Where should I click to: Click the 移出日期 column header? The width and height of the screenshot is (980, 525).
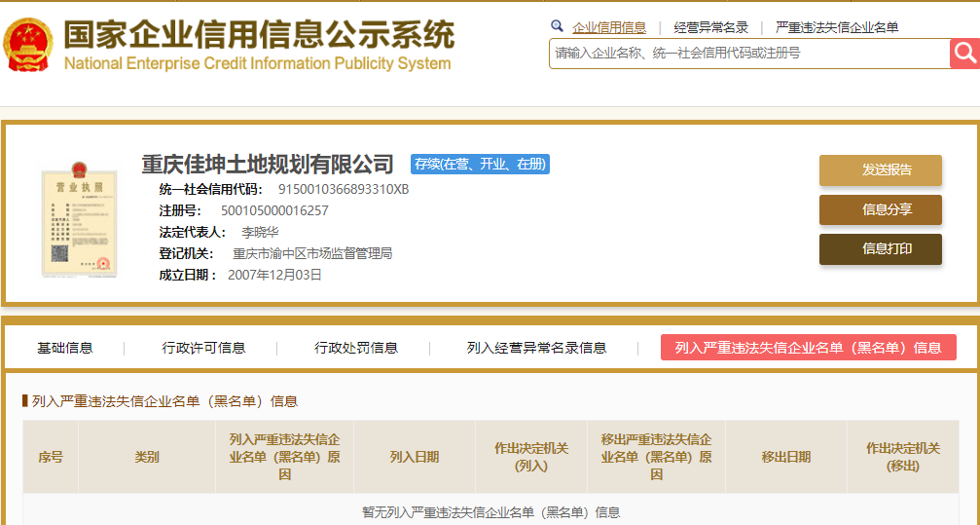(x=786, y=457)
